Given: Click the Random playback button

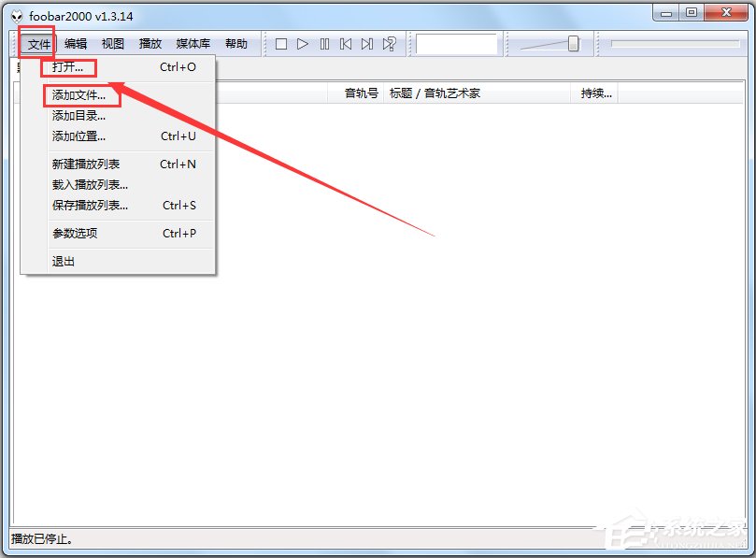Looking at the screenshot, I should pos(389,44).
